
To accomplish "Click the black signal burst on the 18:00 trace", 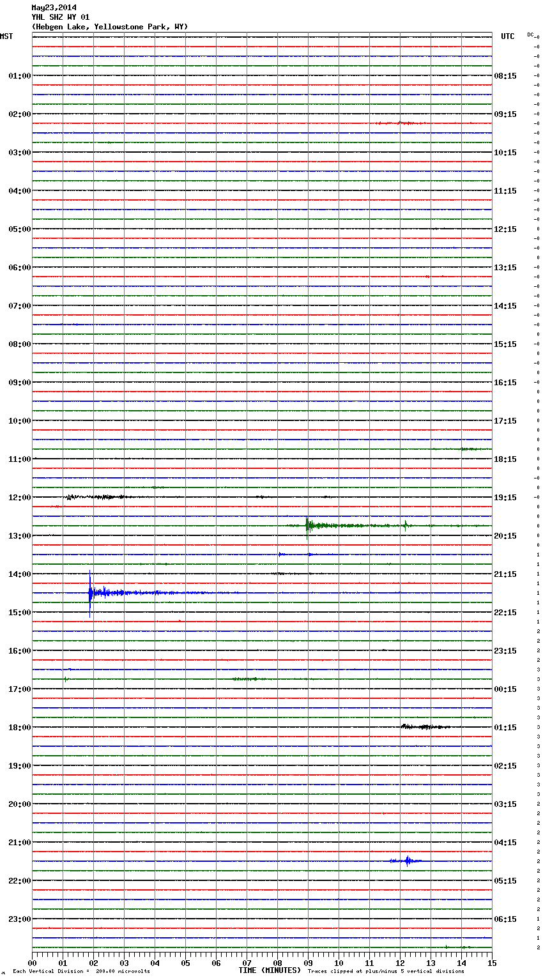I will point(425,727).
